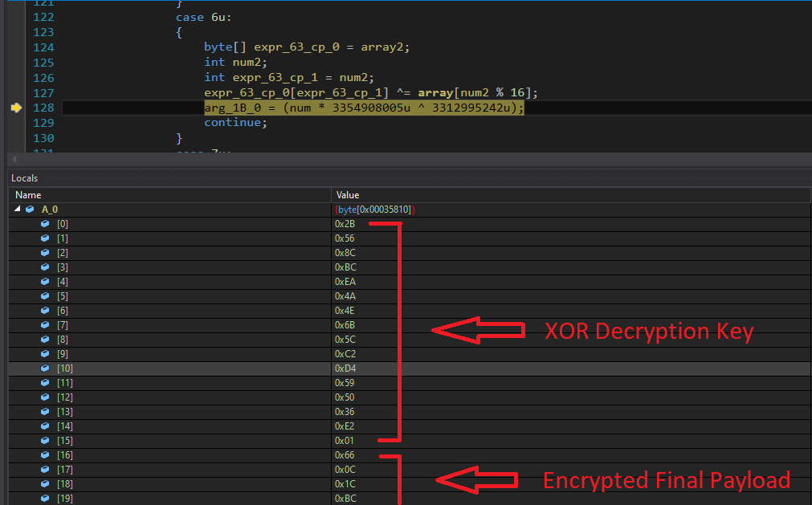Viewport: 812px width, 505px height.
Task: Click line number 124 in the gutter
Action: [x=43, y=47]
